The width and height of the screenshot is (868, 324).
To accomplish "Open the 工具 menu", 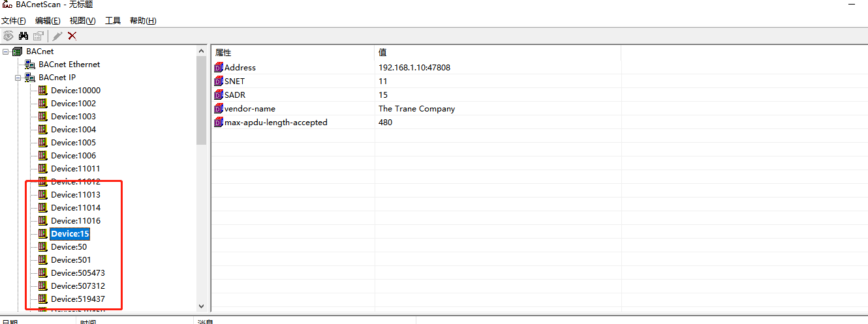I will coord(113,21).
